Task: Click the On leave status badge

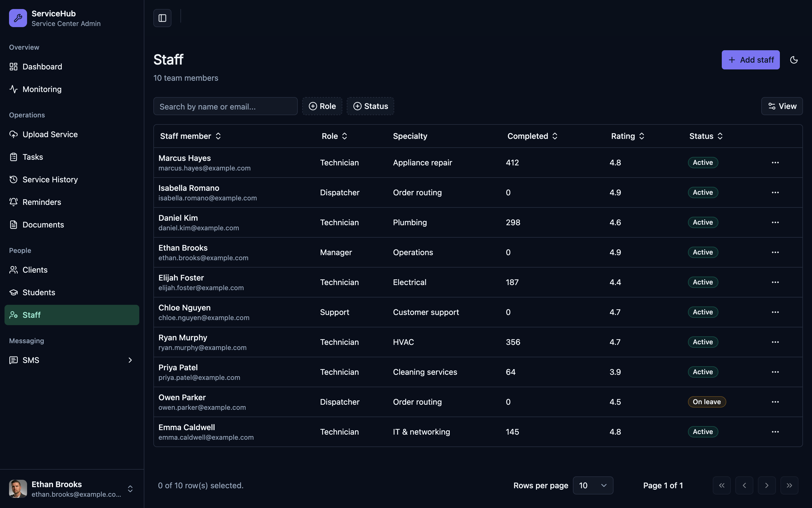Action: click(x=707, y=402)
